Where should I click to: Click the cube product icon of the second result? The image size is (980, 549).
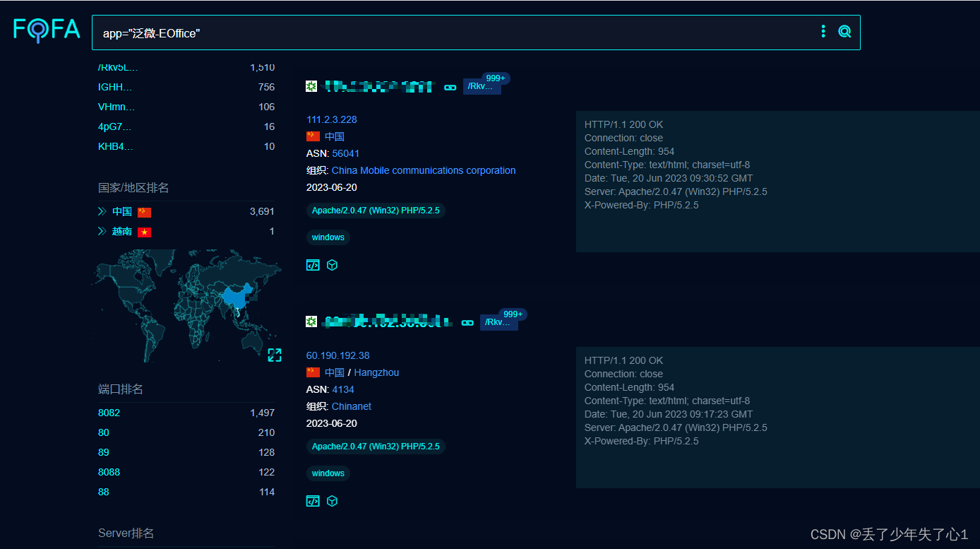click(332, 501)
